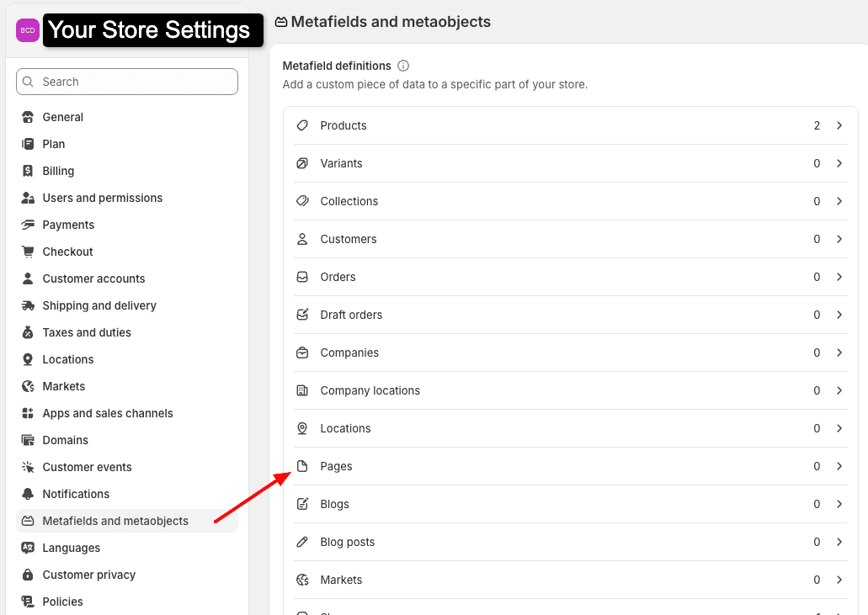Viewport: 868px width, 615px height.
Task: Click the Notifications bell icon in sidebar
Action: coord(28,494)
